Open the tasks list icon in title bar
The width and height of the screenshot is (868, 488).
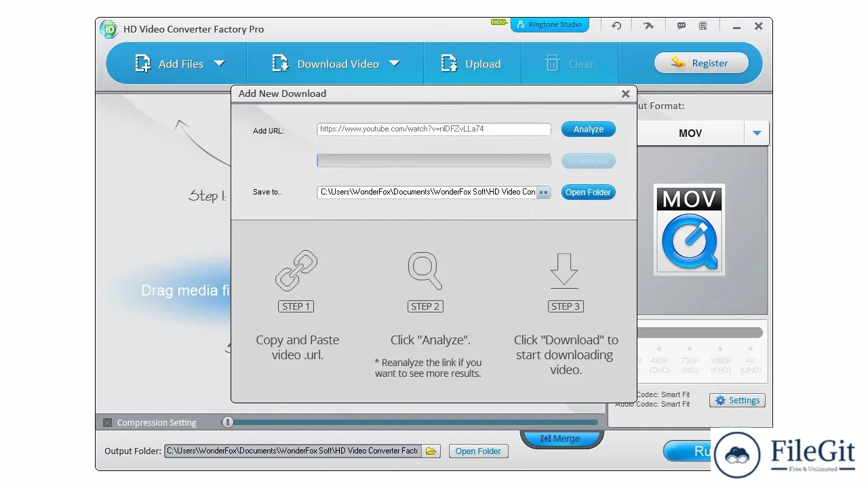[703, 26]
